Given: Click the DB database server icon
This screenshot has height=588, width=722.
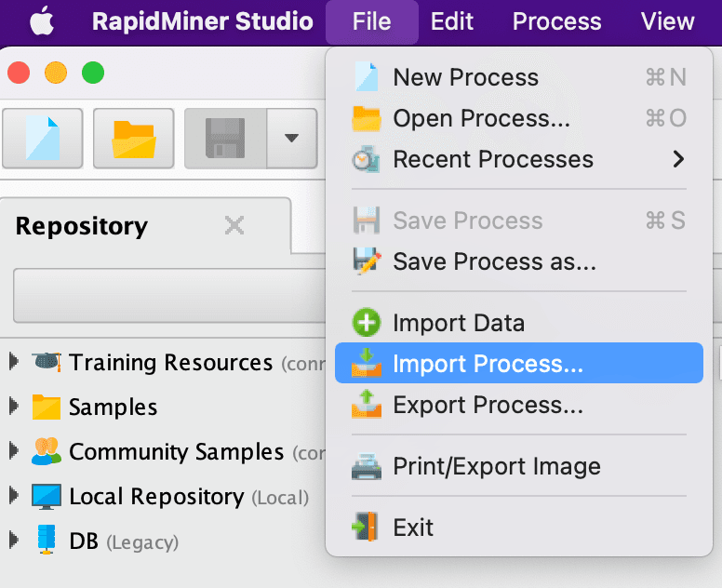Looking at the screenshot, I should [46, 540].
